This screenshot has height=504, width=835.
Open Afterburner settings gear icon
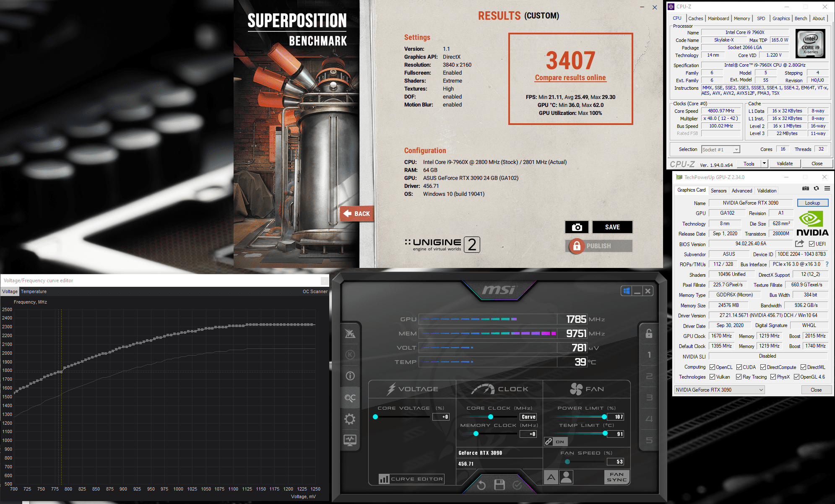pos(350,419)
